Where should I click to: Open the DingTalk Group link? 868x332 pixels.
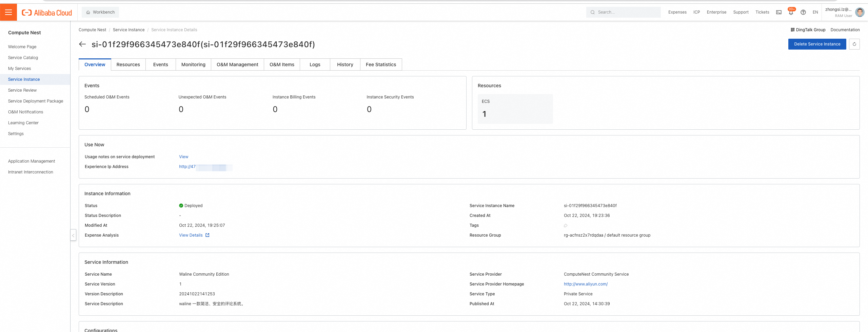click(808, 30)
